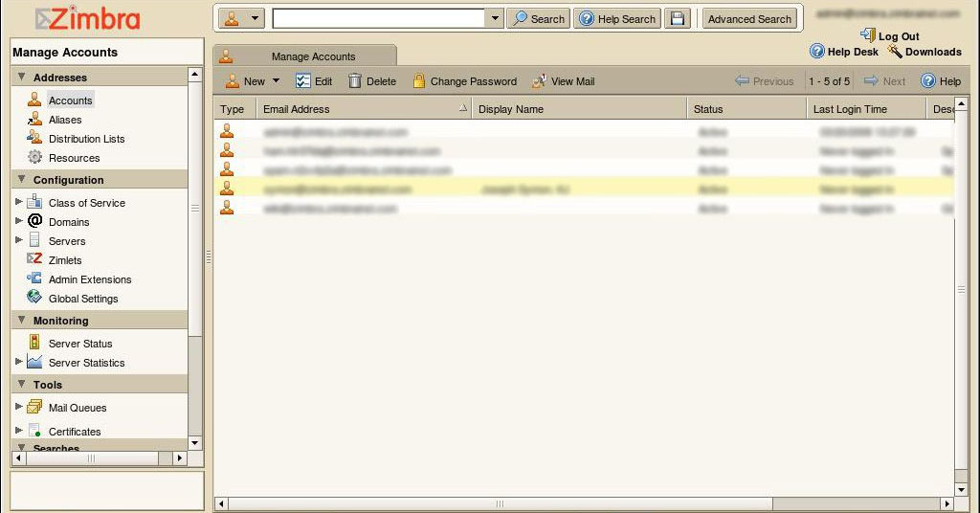980x513 pixels.
Task: Click the account icon in the first row
Action: (x=227, y=131)
